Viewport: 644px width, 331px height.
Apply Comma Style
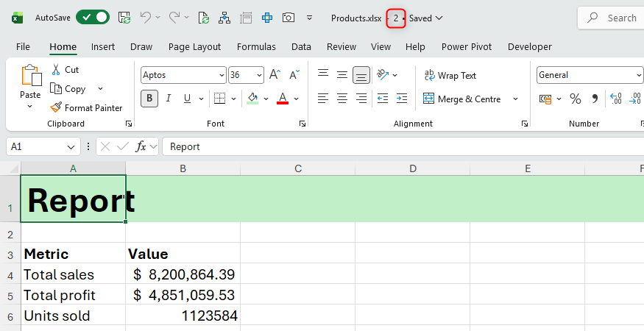pos(595,99)
